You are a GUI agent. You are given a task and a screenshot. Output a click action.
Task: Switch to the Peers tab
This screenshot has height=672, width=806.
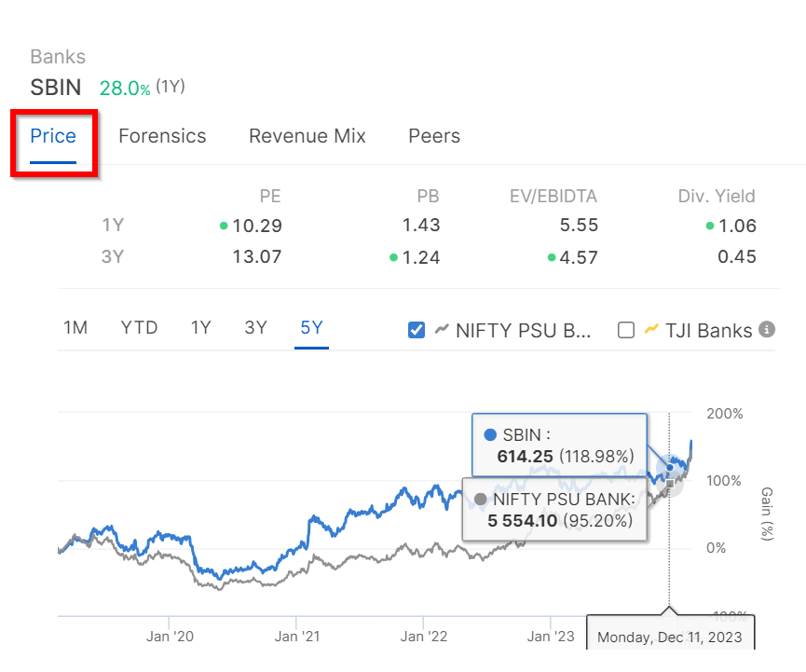(x=434, y=136)
